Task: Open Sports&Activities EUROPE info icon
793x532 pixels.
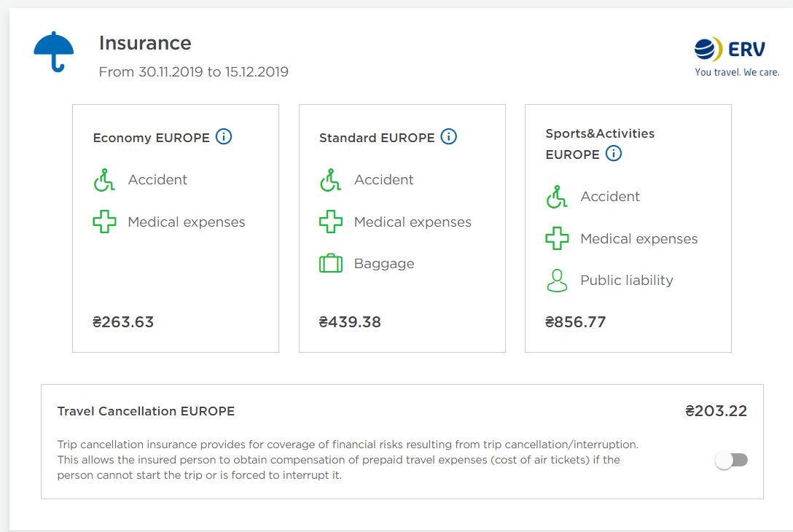Action: click(x=614, y=154)
